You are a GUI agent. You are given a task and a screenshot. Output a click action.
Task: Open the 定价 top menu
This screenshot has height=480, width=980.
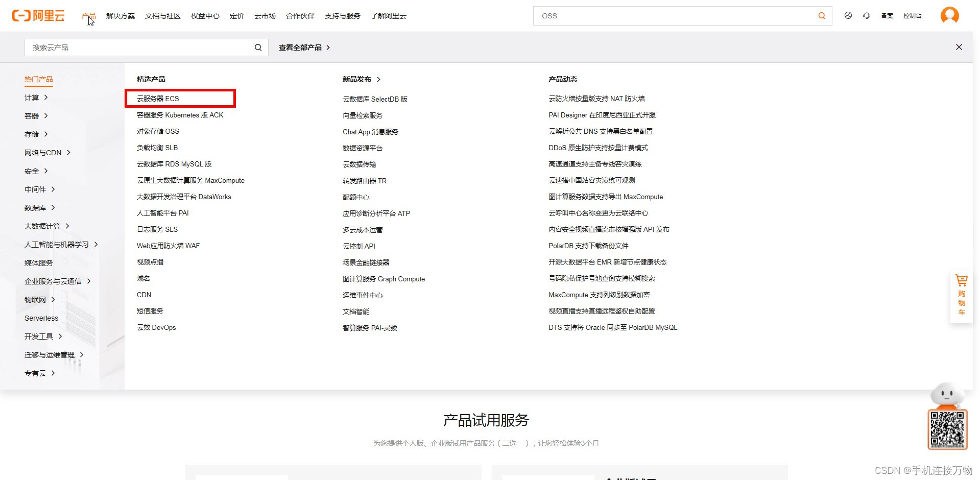point(237,16)
